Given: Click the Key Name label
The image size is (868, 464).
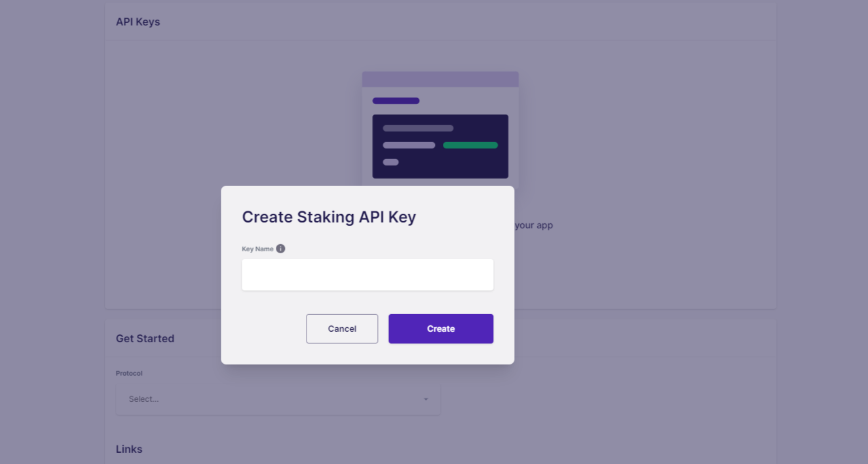Looking at the screenshot, I should pyautogui.click(x=257, y=249).
